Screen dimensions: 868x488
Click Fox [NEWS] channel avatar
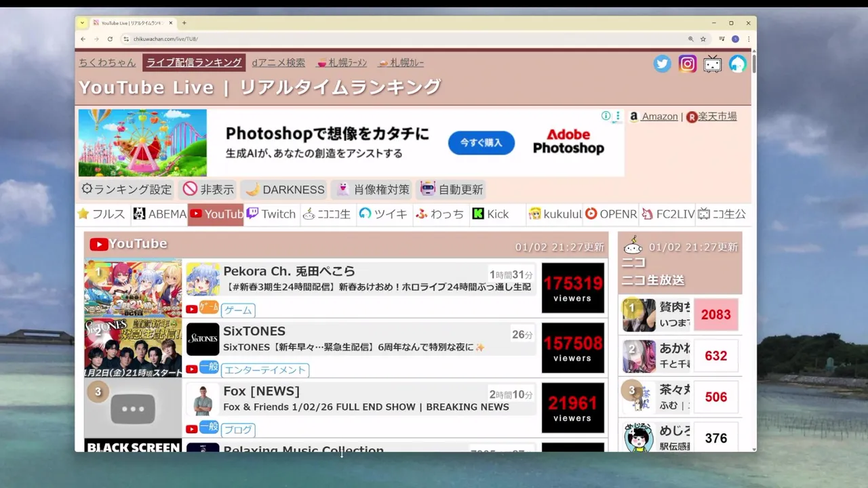203,399
